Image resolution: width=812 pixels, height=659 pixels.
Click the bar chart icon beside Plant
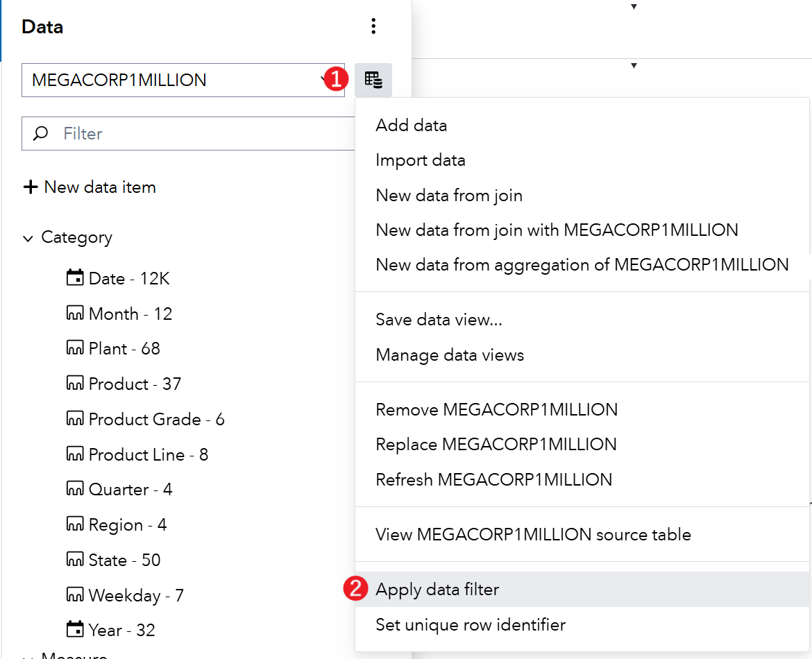coord(74,348)
